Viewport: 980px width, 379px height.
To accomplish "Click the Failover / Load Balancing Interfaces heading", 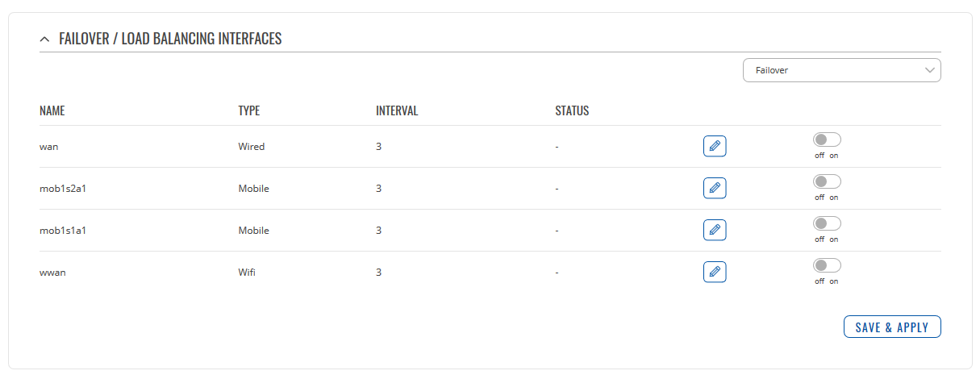I will tap(170, 39).
